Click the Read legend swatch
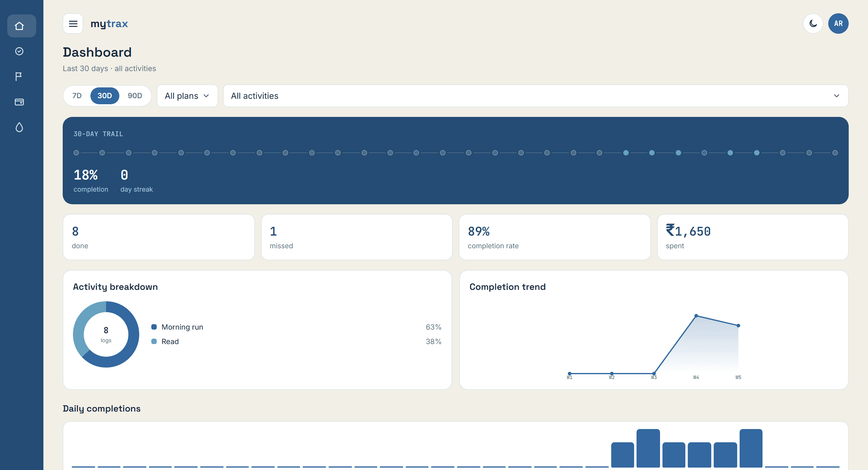This screenshot has width=868, height=470. click(x=154, y=341)
